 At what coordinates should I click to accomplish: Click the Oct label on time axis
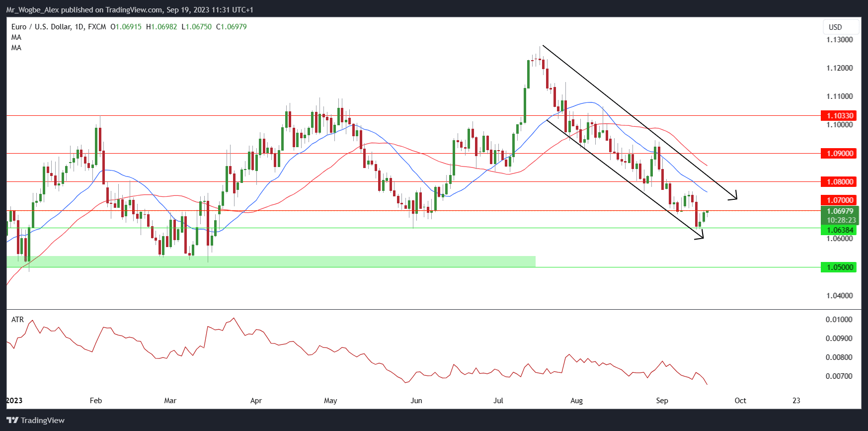click(740, 401)
